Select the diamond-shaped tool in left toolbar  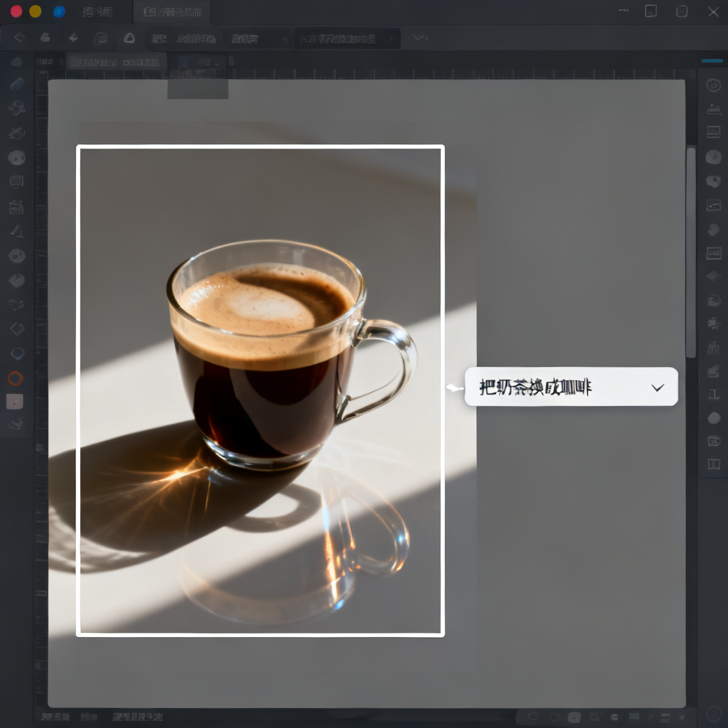coord(17,328)
